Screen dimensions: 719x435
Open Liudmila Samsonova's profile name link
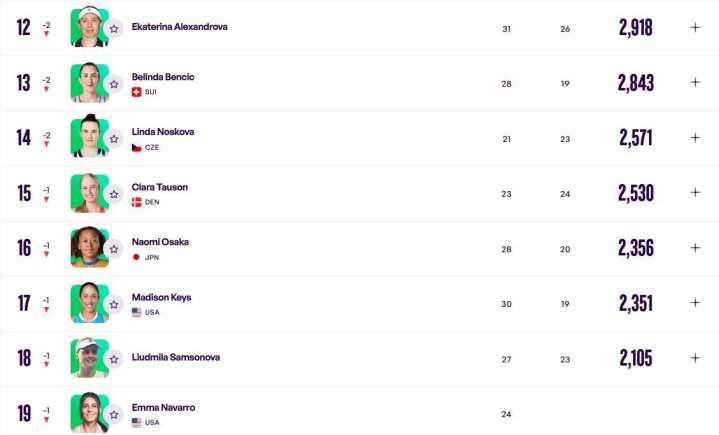point(176,357)
